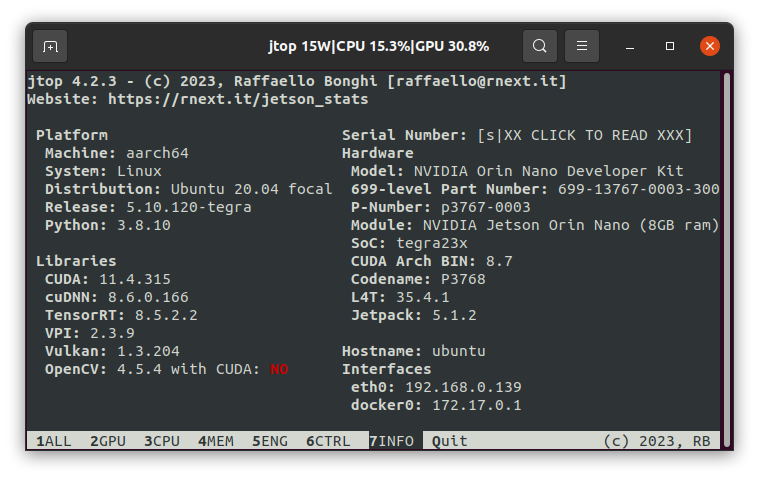Close the terminal with the red X button

pyautogui.click(x=710, y=46)
